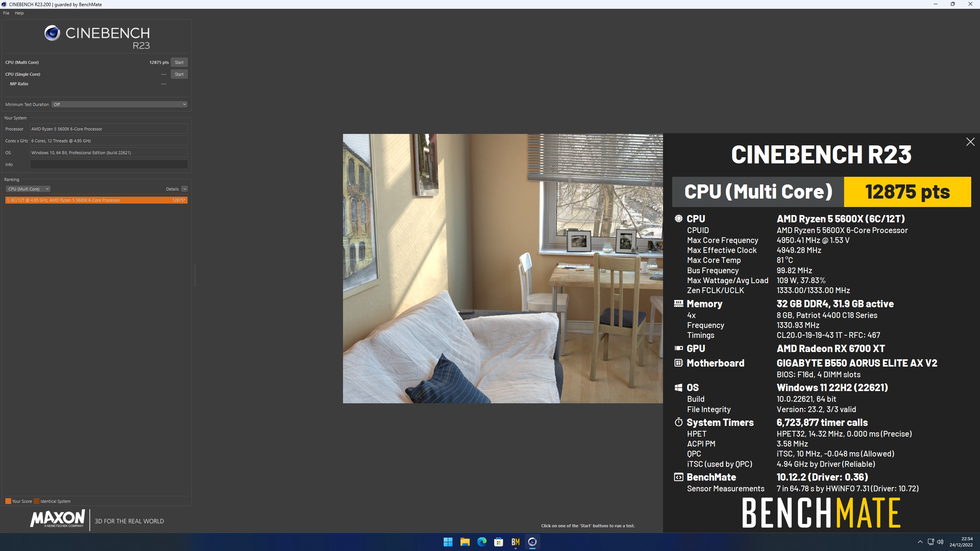The height and width of the screenshot is (551, 980).
Task: Click the Max Core Frequency value 4950.41 MHz
Action: 813,240
